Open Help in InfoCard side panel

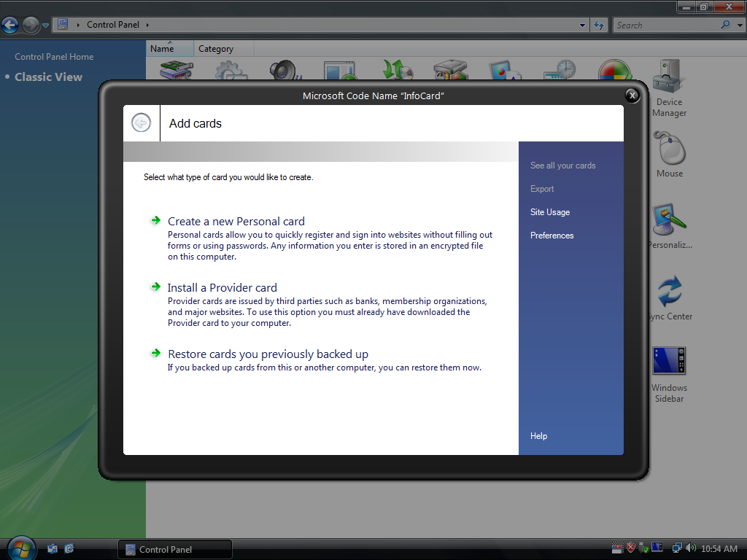click(539, 436)
